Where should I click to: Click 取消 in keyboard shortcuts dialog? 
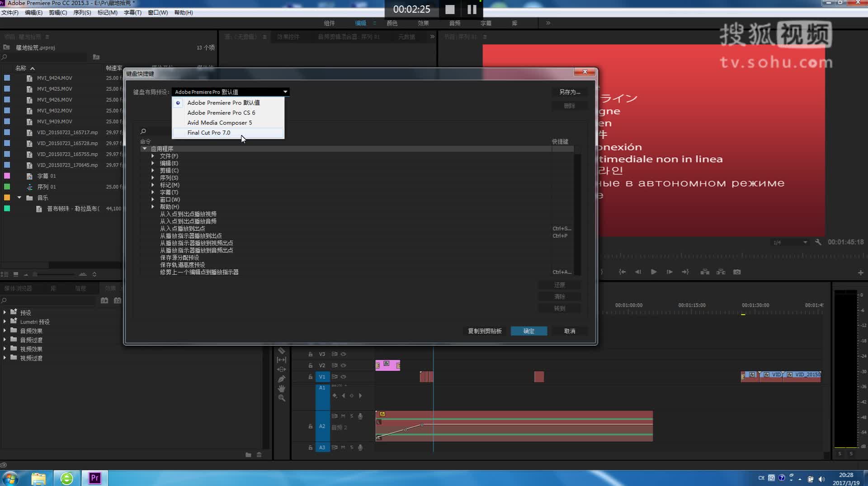570,331
